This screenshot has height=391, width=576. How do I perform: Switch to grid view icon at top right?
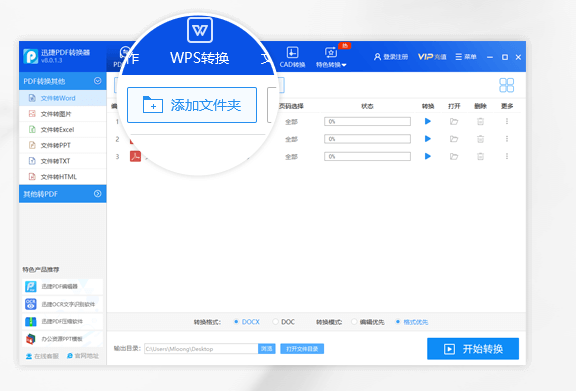click(507, 85)
